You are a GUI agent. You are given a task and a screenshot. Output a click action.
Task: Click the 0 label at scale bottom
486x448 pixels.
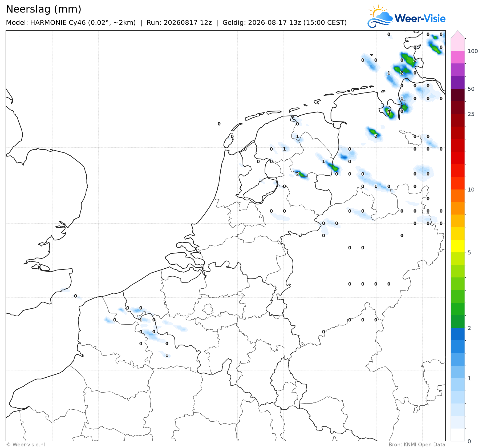469,441
